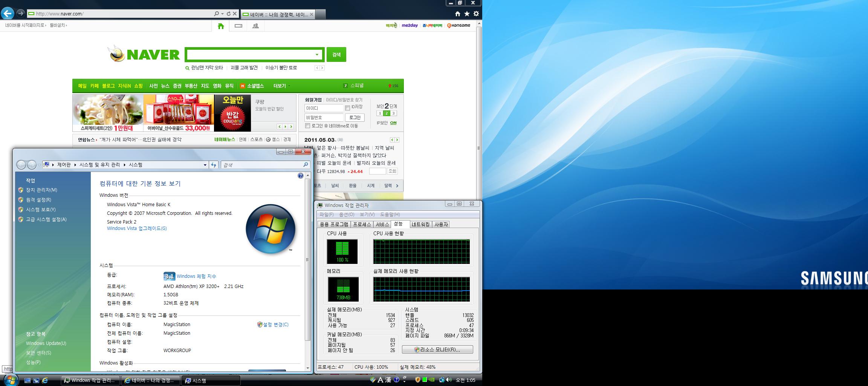Select security level 1 box
Image resolution: width=868 pixels, height=386 pixels.
[380, 113]
